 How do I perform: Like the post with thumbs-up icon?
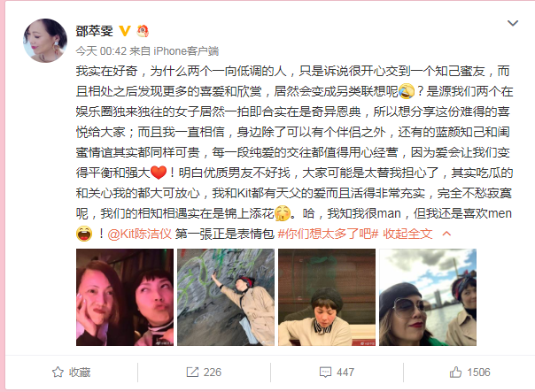[455, 372]
